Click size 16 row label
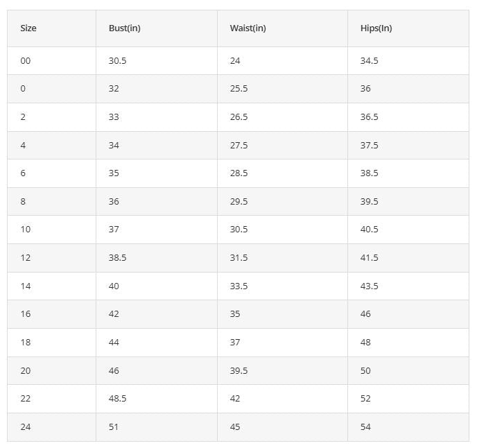 (x=26, y=313)
